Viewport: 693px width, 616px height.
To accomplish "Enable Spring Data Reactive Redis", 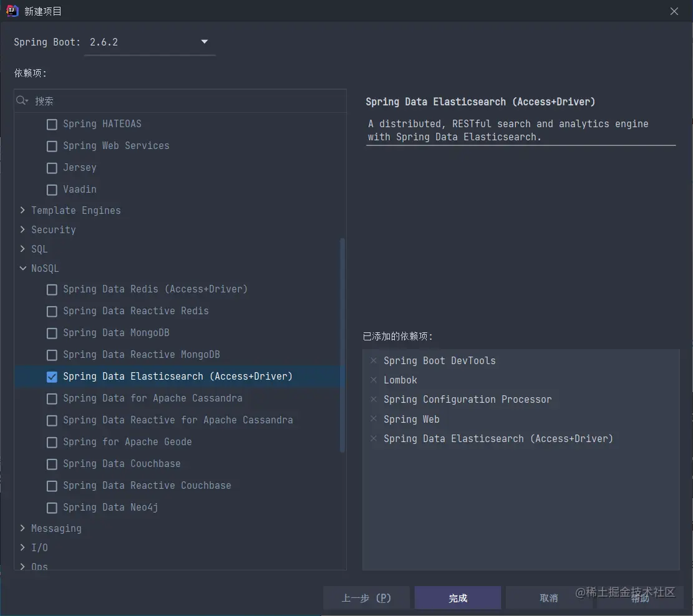I will [52, 311].
